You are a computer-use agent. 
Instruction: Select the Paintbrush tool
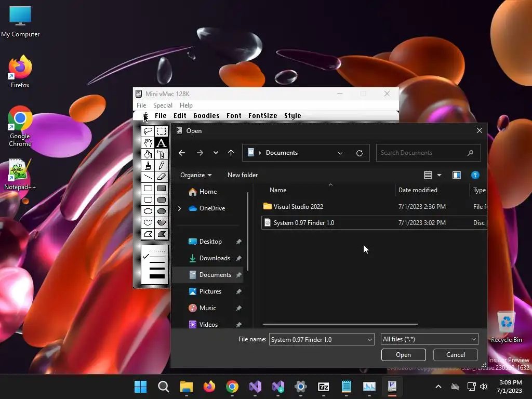(x=148, y=166)
